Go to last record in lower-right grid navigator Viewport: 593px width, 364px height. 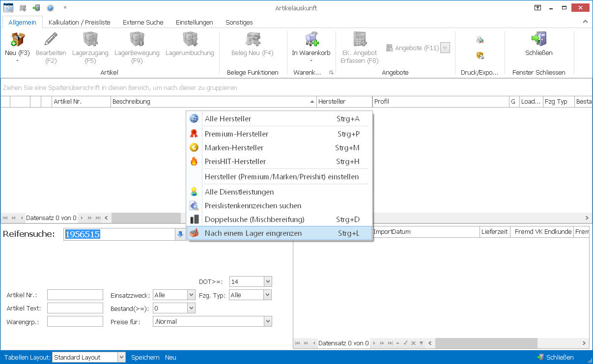pos(390,343)
